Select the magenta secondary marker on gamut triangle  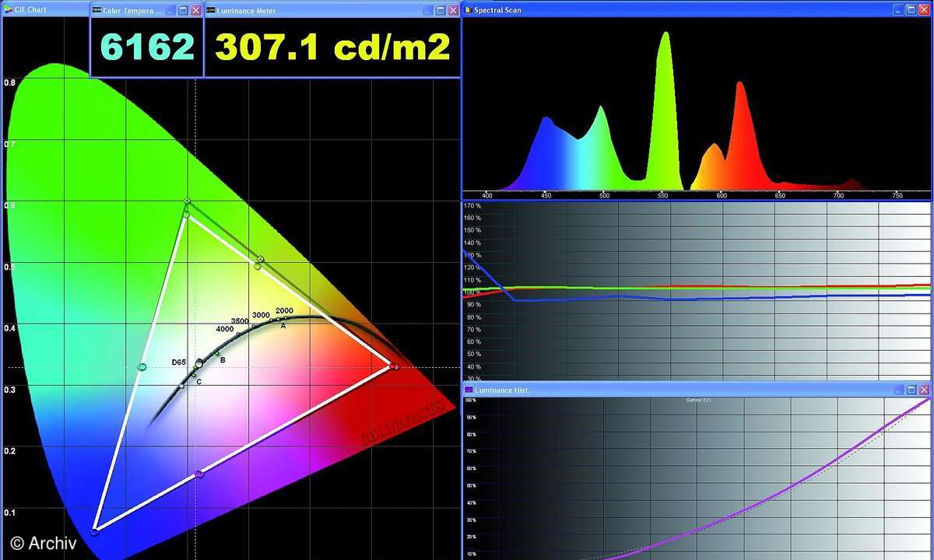tap(199, 474)
